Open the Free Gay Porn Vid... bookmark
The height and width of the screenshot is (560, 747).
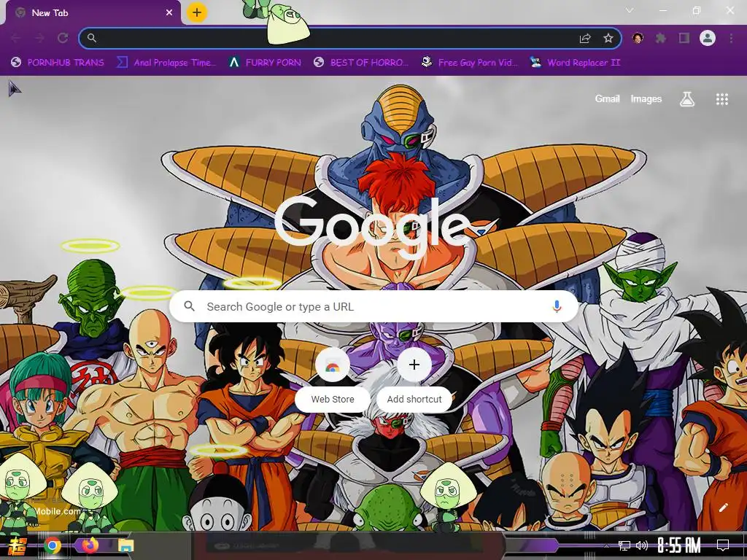(x=470, y=63)
